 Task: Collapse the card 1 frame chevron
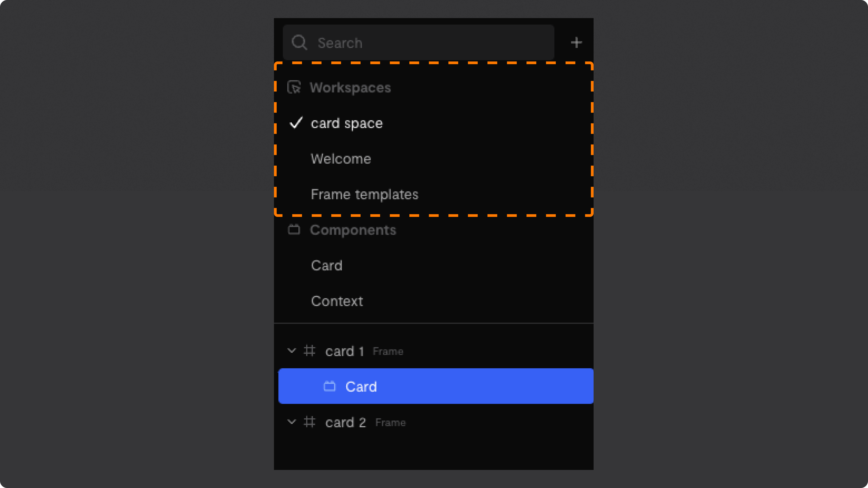(291, 351)
